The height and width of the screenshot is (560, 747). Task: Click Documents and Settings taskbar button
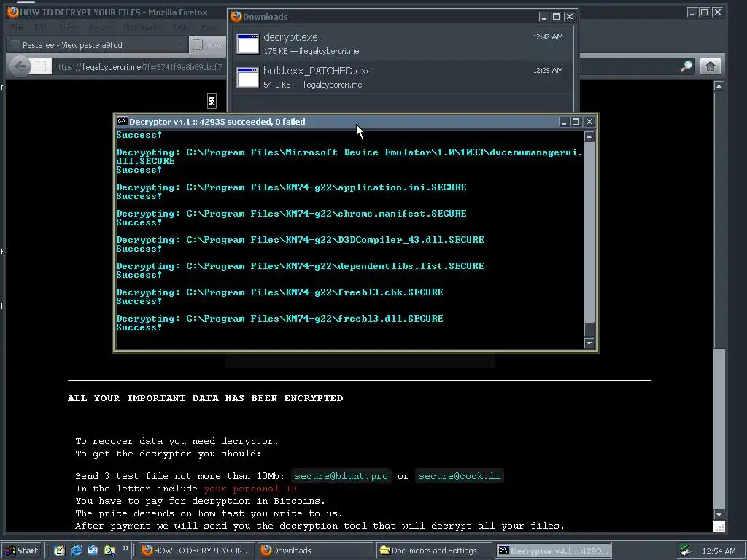(433, 551)
